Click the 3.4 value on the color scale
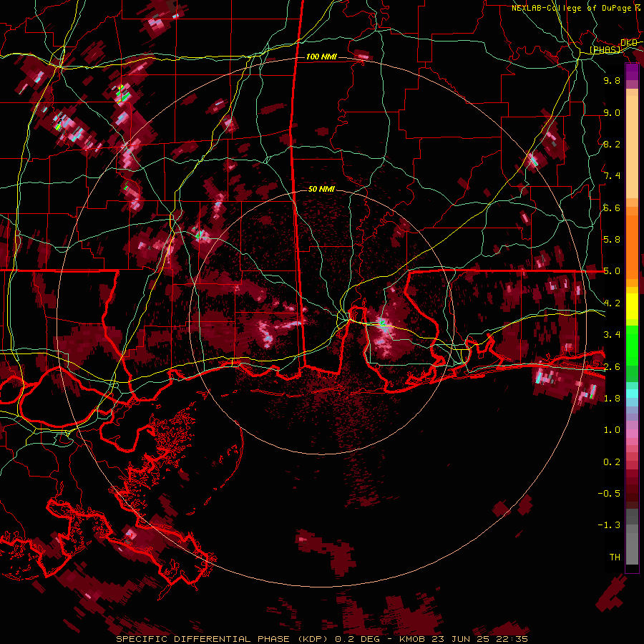 tap(612, 335)
